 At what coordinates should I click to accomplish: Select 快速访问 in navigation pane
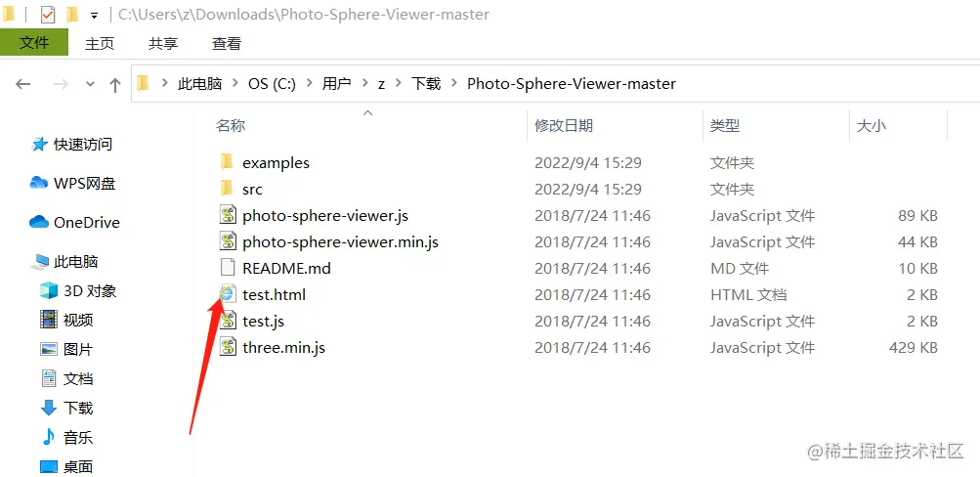(x=83, y=145)
